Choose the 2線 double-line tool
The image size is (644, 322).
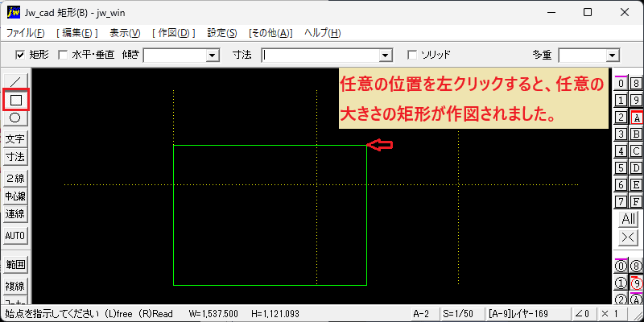point(15,178)
